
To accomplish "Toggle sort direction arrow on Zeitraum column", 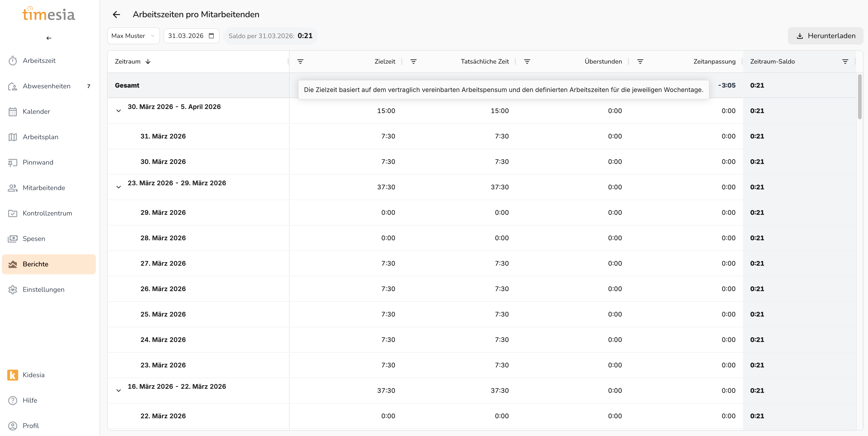I will click(x=148, y=62).
